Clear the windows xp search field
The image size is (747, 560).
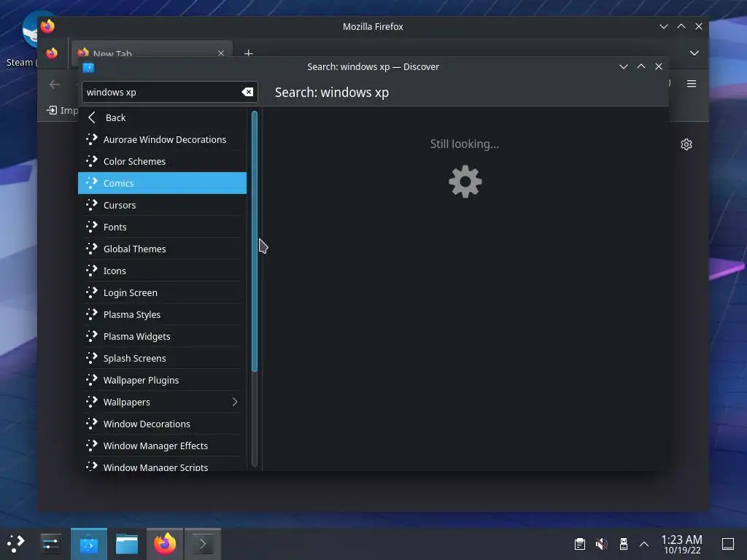click(x=247, y=92)
